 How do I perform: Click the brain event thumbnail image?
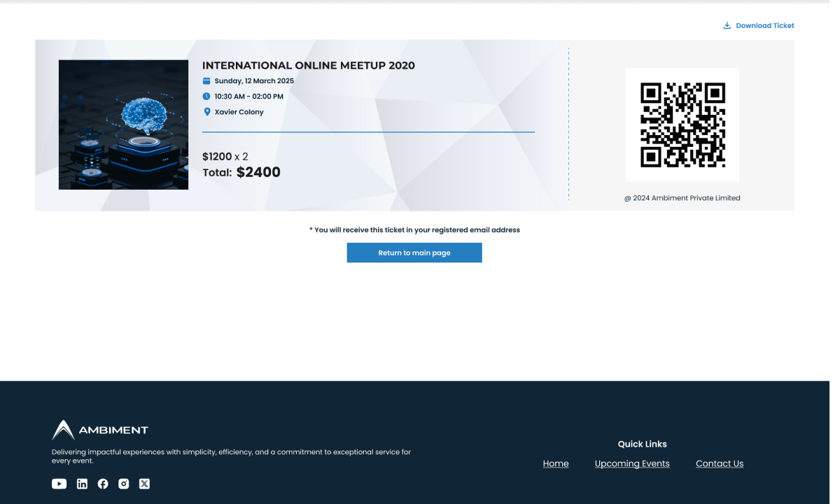pyautogui.click(x=123, y=125)
